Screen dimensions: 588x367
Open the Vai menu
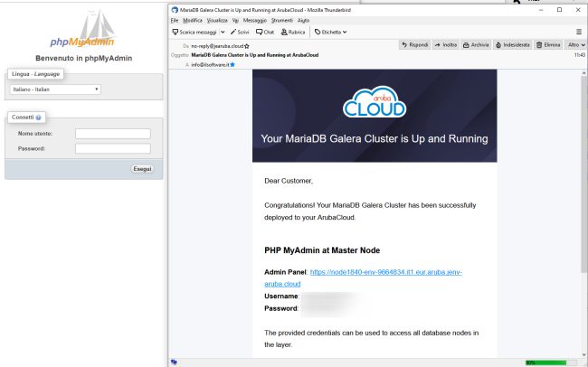point(235,21)
